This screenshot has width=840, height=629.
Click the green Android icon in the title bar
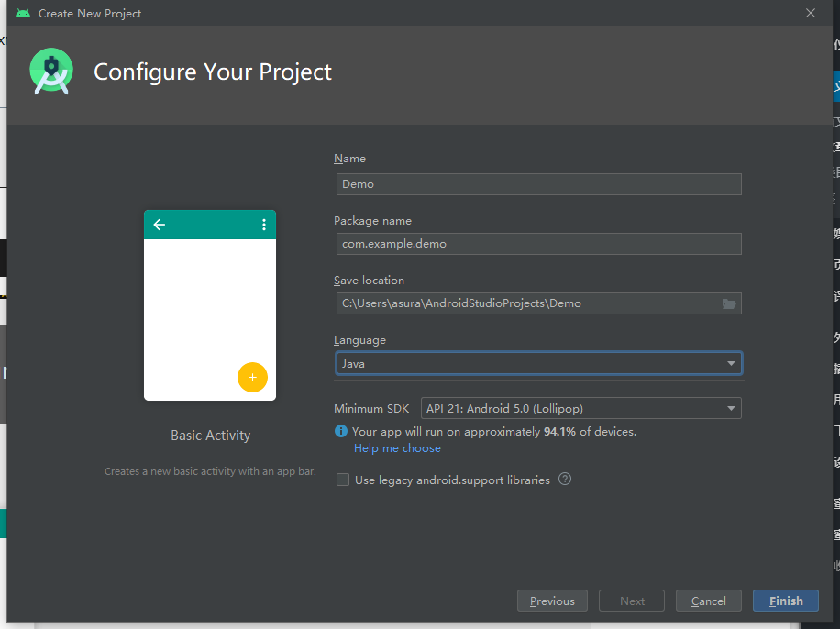pos(23,14)
